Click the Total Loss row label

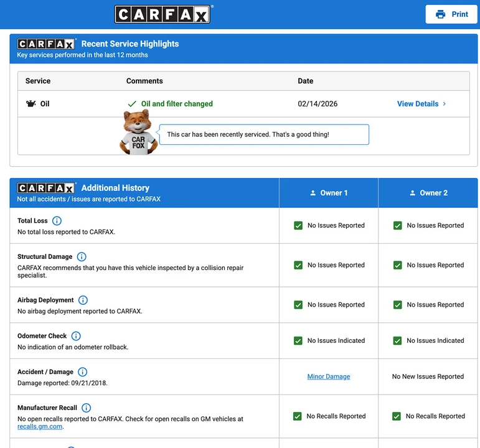(32, 221)
